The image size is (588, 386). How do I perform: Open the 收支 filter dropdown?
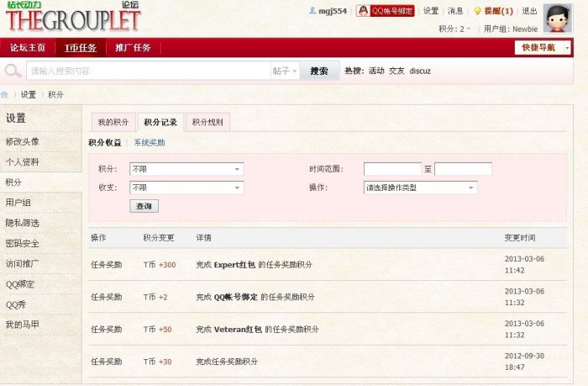point(186,188)
